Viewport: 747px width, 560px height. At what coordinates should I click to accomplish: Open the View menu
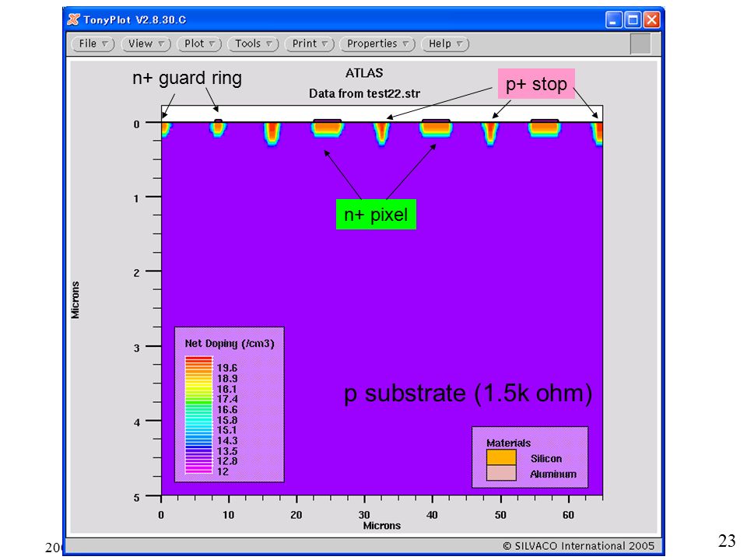[146, 44]
